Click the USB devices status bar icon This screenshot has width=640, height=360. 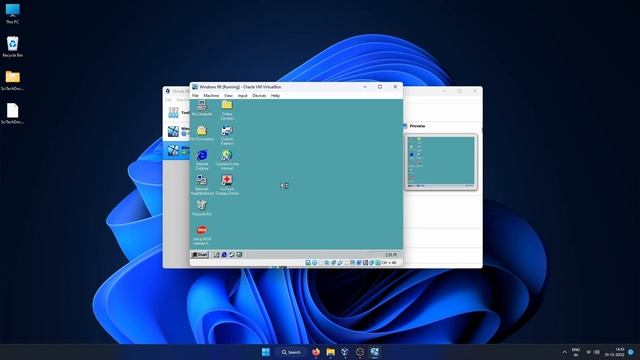(340, 262)
